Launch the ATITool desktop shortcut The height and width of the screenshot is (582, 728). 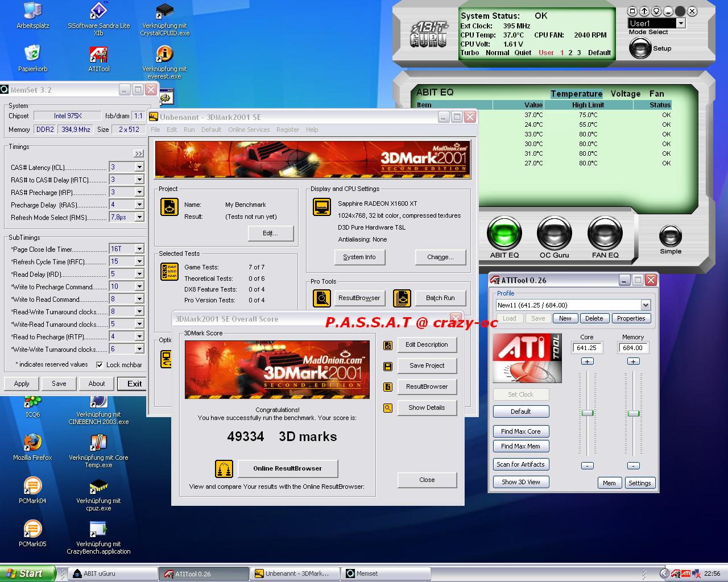(x=99, y=59)
